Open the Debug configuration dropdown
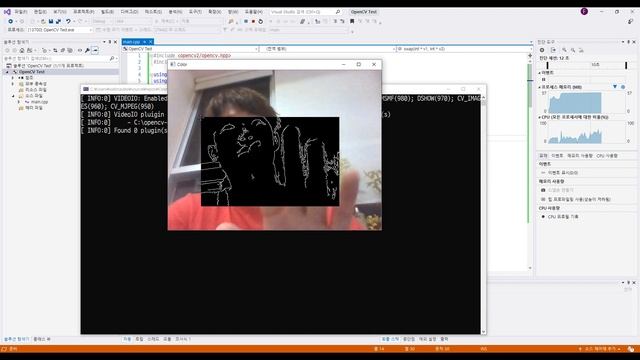Screen dimensions: 640x360 [102, 21]
